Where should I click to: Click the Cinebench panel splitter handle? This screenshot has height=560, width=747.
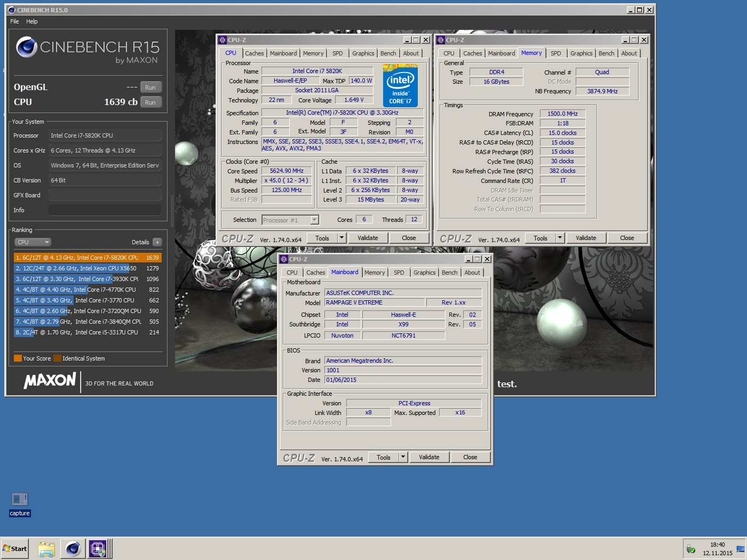[172, 212]
